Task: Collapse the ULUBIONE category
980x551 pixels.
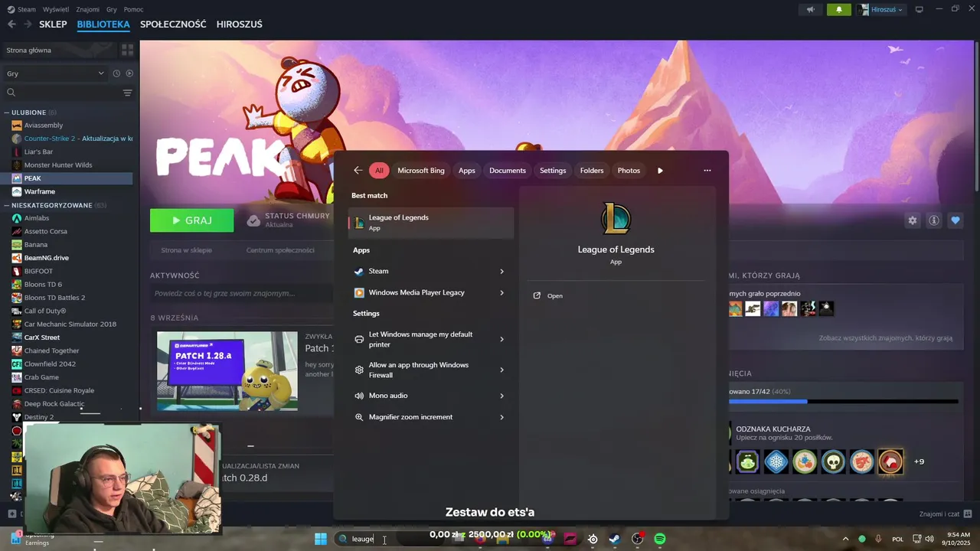Action: pyautogui.click(x=7, y=112)
